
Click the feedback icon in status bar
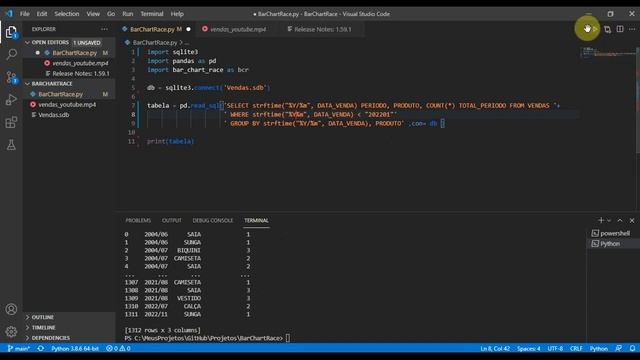tap(619, 349)
